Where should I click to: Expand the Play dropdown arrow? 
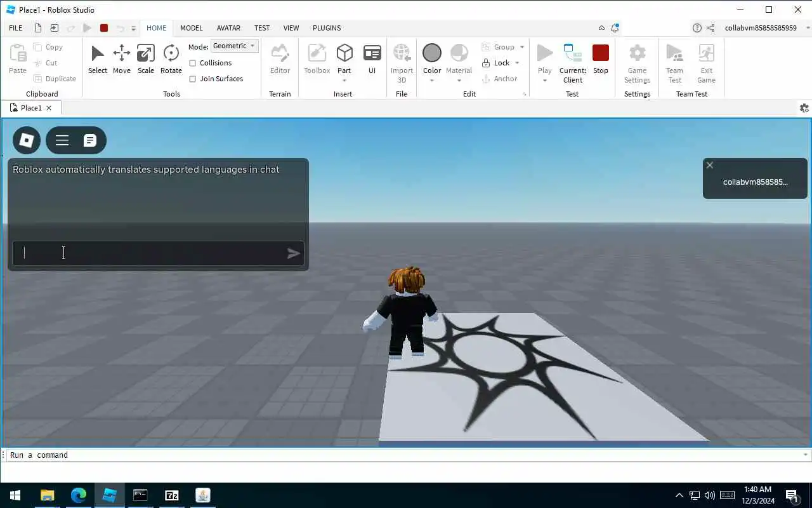pos(544,81)
